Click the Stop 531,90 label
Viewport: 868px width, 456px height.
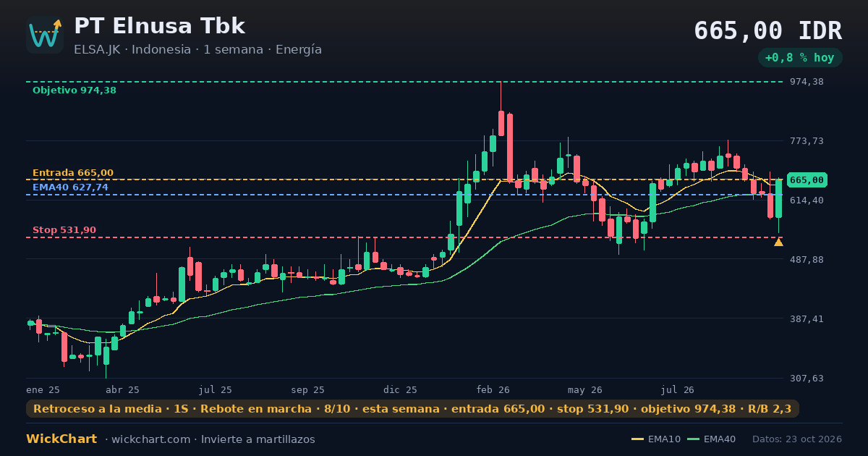click(64, 230)
